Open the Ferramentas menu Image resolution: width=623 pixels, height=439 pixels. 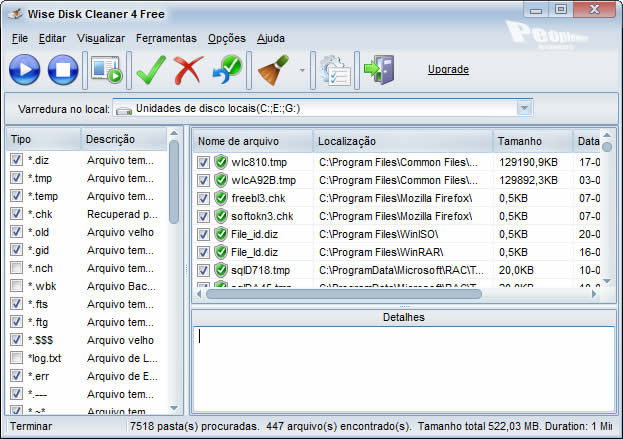point(166,38)
